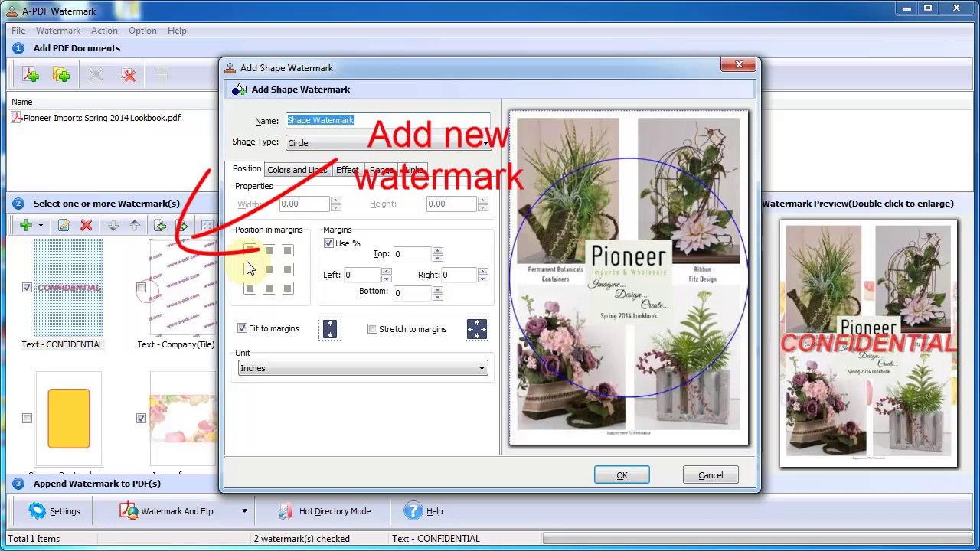The height and width of the screenshot is (551, 980).
Task: Click the Cancel button
Action: tap(710, 475)
